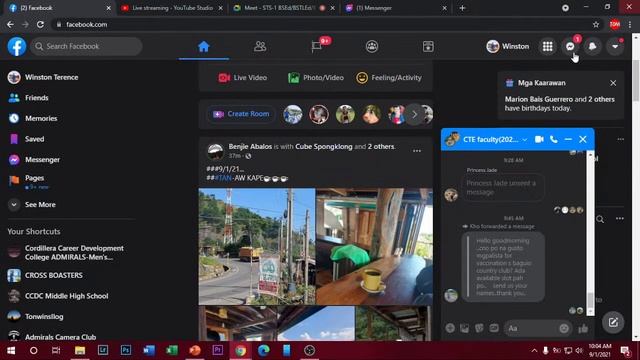Screen dimensions: 640x360
Task: Open Photoshop from the taskbar
Action: point(126,350)
